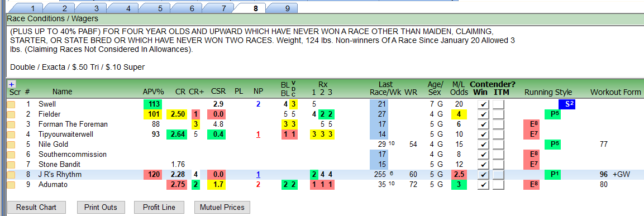Click the Running Style column header
This screenshot has height=216, width=644.
[548, 93]
